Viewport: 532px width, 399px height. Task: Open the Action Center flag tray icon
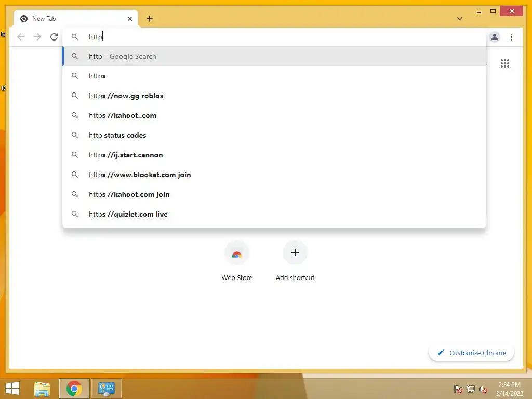(458, 389)
